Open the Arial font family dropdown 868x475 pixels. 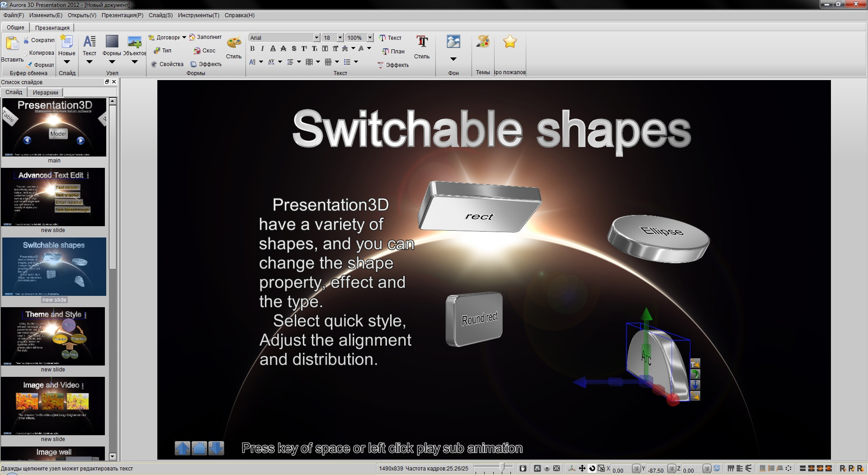tap(316, 38)
